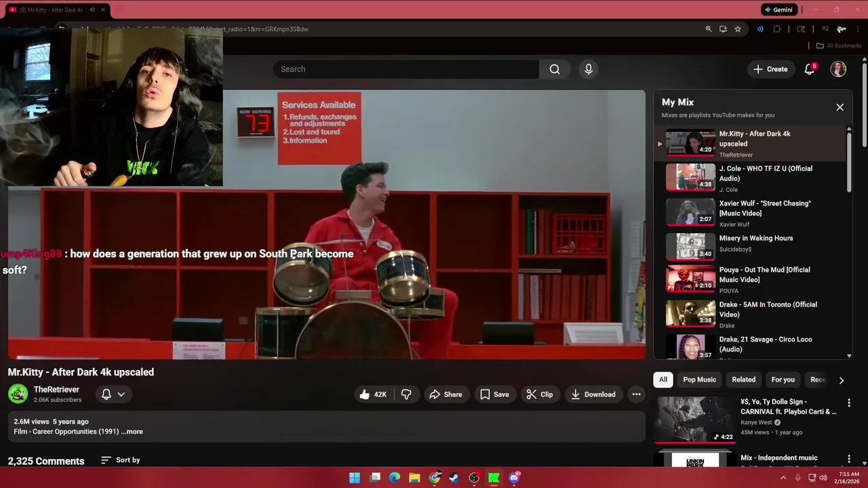Toggle the TheRetriever notification bell
Viewport: 868px width, 488px height.
(106, 394)
